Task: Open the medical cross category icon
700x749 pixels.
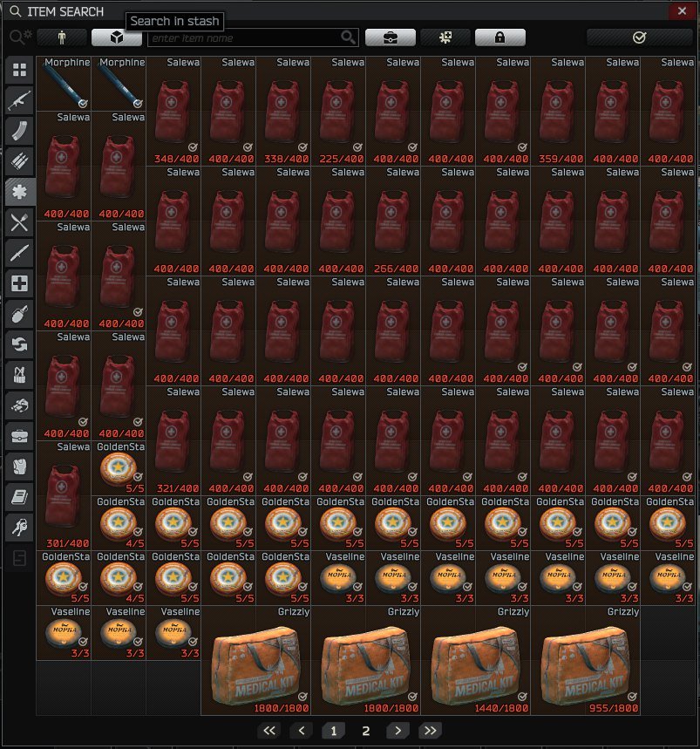Action: pyautogui.click(x=19, y=283)
